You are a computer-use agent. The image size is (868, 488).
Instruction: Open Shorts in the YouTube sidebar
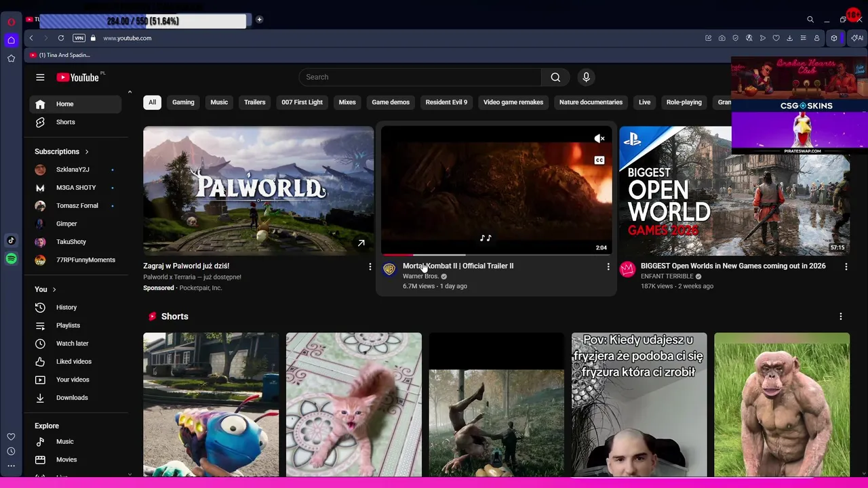point(75,122)
